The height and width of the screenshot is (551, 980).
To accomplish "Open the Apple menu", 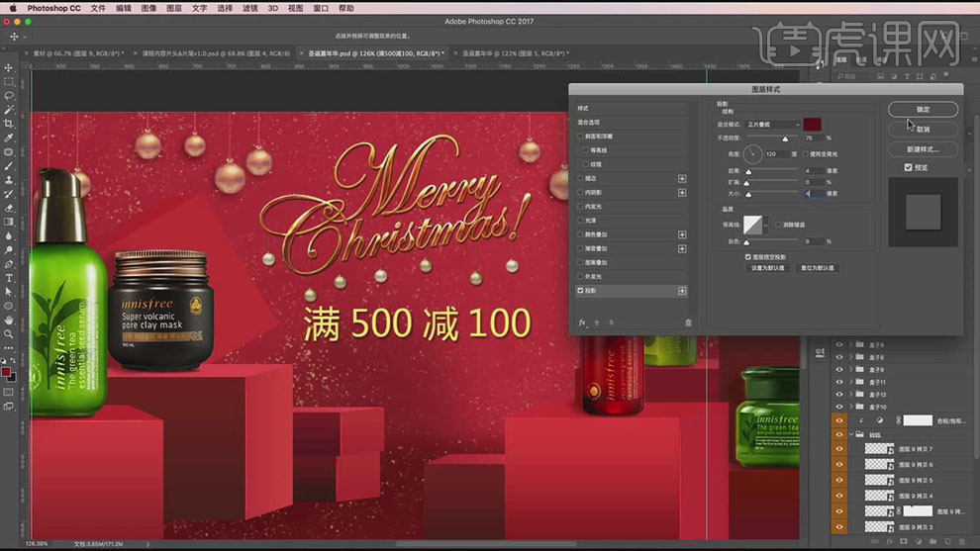I will (13, 8).
